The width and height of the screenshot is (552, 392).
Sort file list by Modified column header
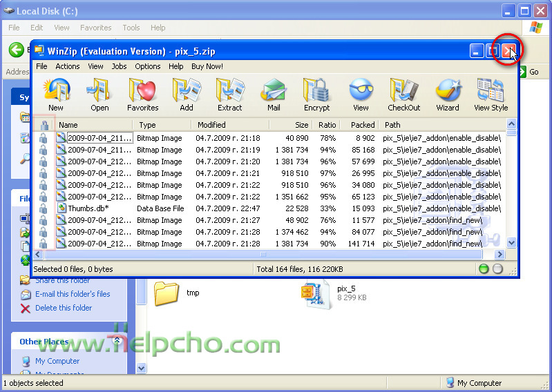click(x=231, y=125)
